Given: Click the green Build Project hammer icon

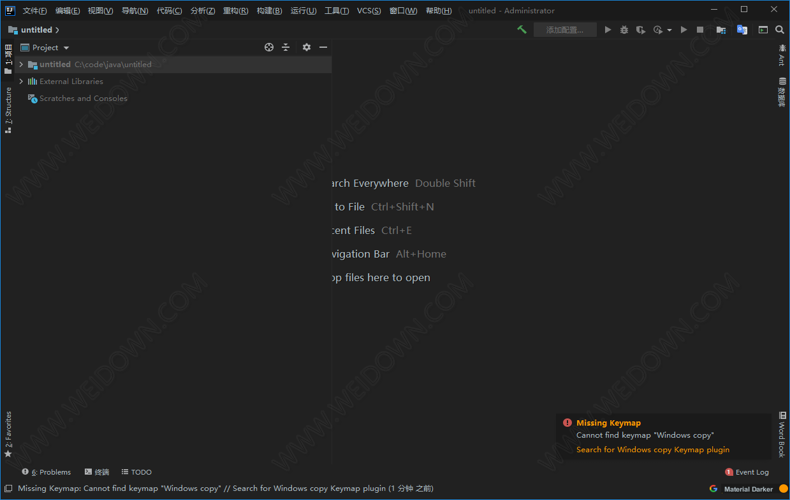Looking at the screenshot, I should pyautogui.click(x=522, y=30).
